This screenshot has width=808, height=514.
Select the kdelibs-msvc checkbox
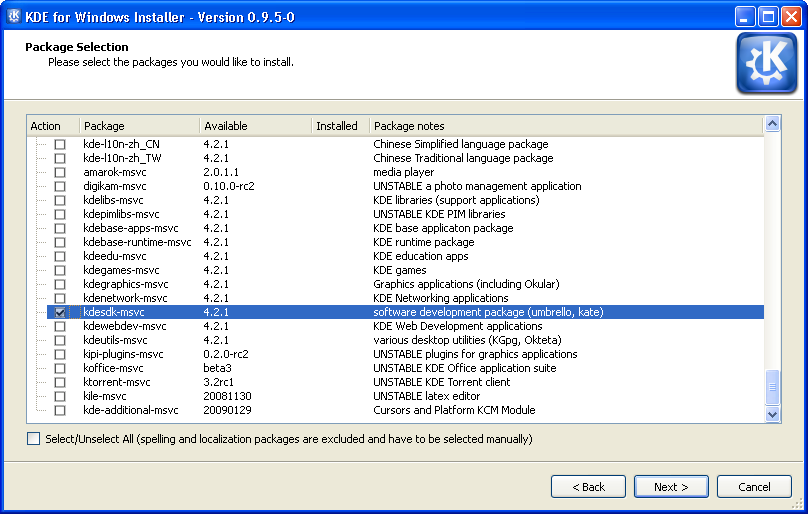pos(60,200)
